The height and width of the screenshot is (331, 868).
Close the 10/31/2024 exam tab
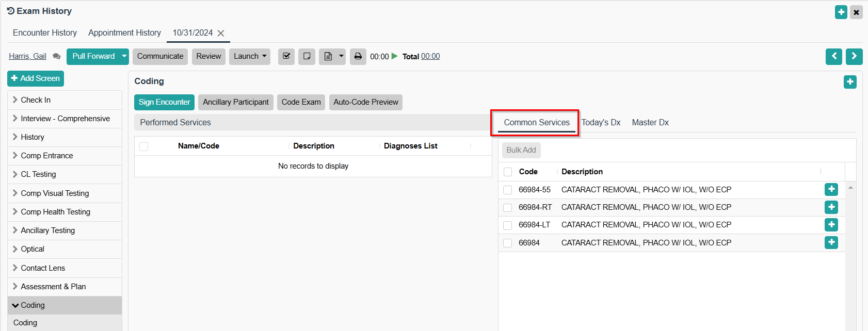point(221,33)
